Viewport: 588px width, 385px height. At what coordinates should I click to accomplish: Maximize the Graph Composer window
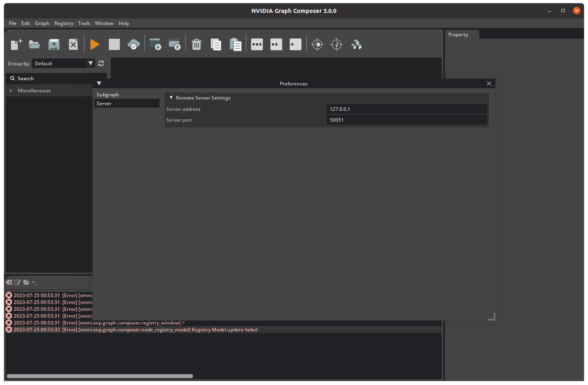(563, 10)
